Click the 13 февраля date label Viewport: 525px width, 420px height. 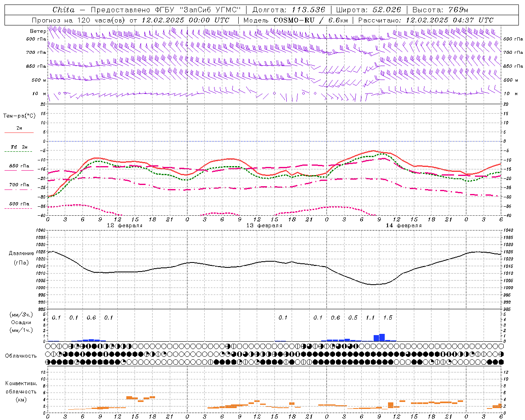point(264,226)
